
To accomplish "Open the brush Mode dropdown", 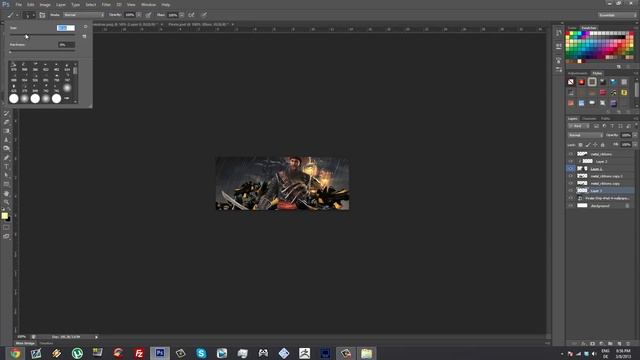I will (x=83, y=15).
